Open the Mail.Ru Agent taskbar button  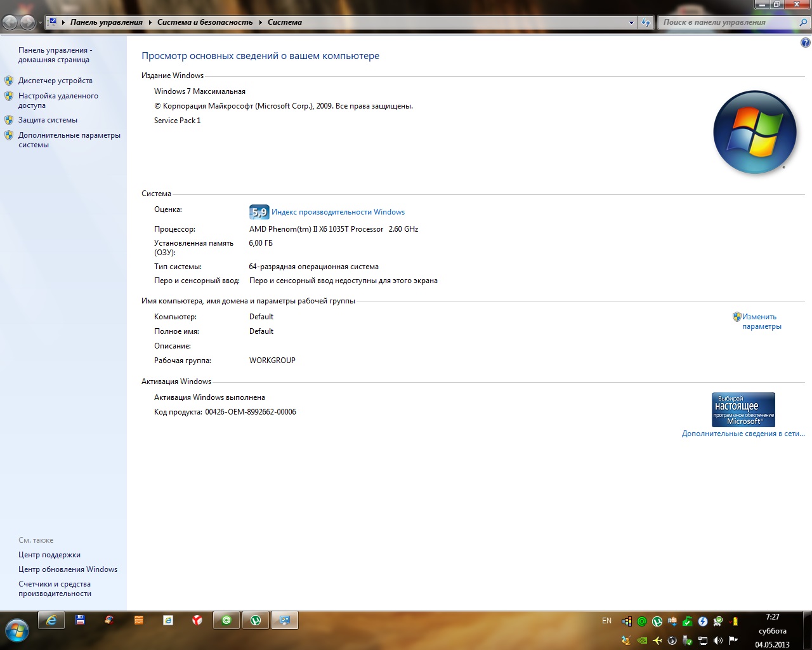pyautogui.click(x=226, y=620)
